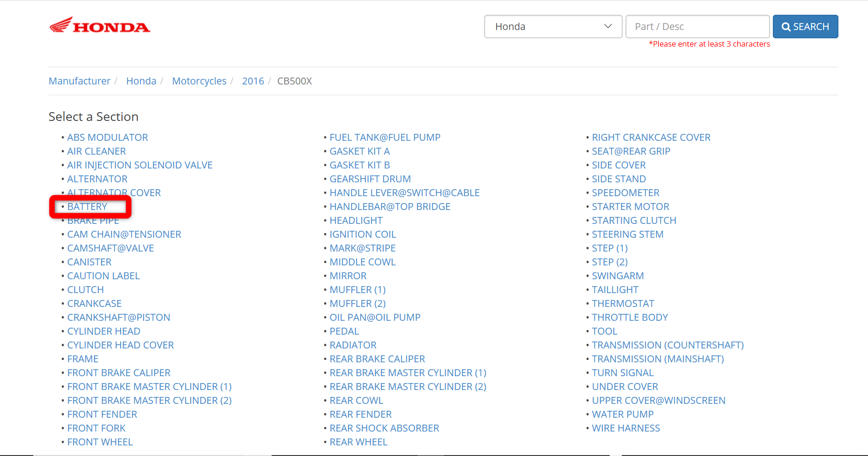Select the IGNITION COIL section

[x=363, y=234]
